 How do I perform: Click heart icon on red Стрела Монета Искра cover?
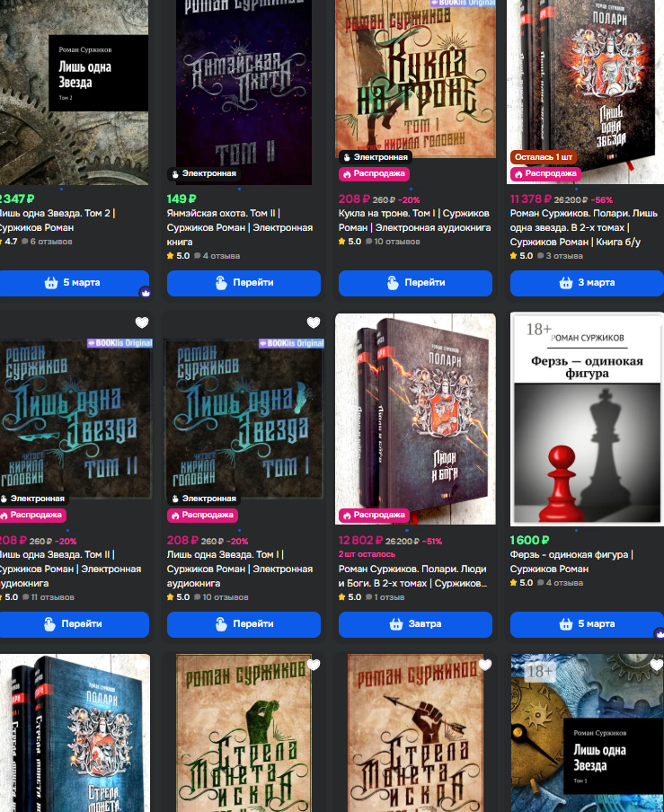[485, 665]
